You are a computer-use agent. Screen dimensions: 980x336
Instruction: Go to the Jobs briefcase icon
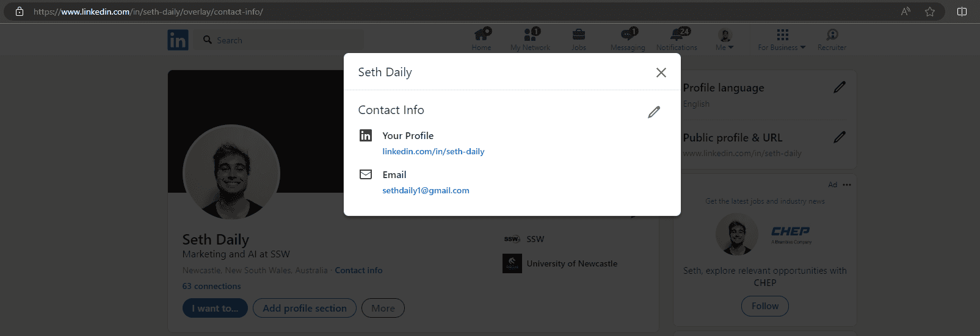579,35
